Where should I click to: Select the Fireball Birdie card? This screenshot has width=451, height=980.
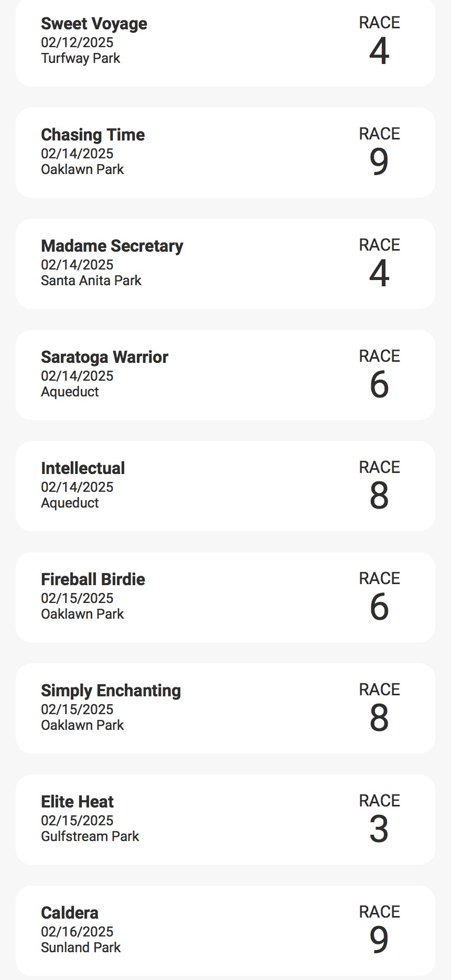point(225,597)
